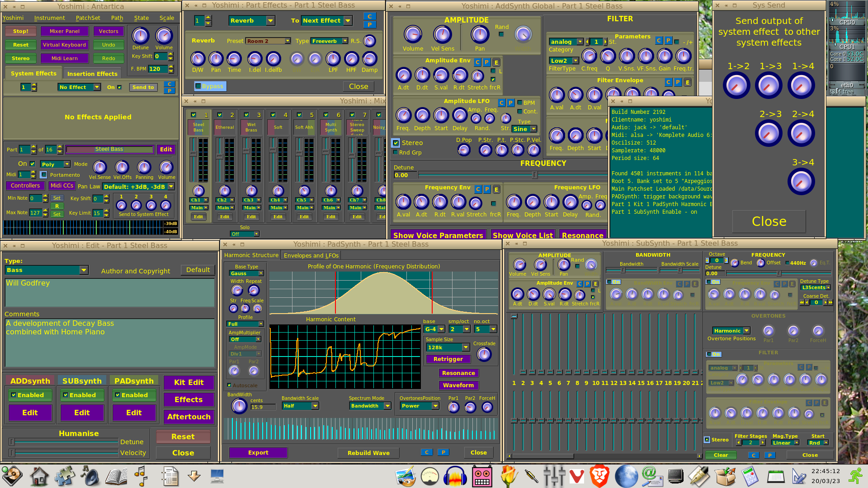Image resolution: width=868 pixels, height=488 pixels.
Task: Open the mixer faders icon in taskbar
Action: (554, 476)
